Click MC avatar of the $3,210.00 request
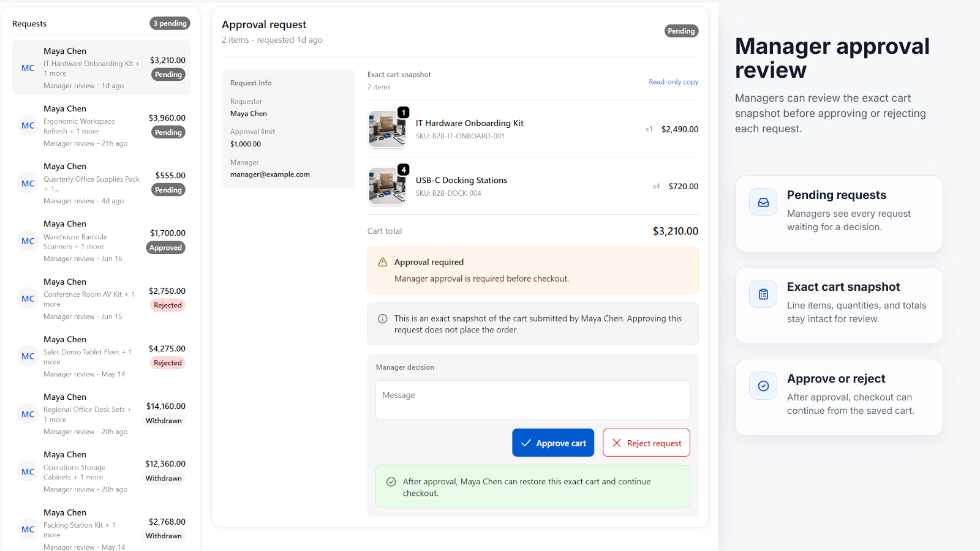This screenshot has height=551, width=980. 28,68
